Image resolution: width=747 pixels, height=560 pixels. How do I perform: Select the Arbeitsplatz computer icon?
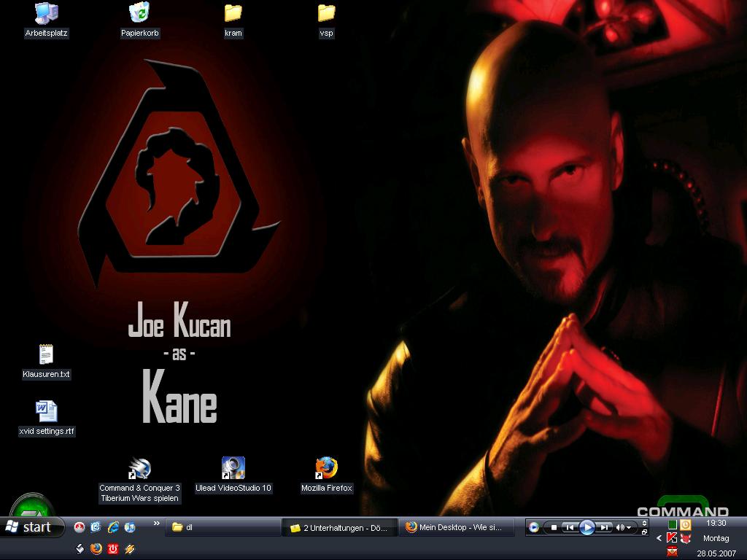tap(46, 13)
